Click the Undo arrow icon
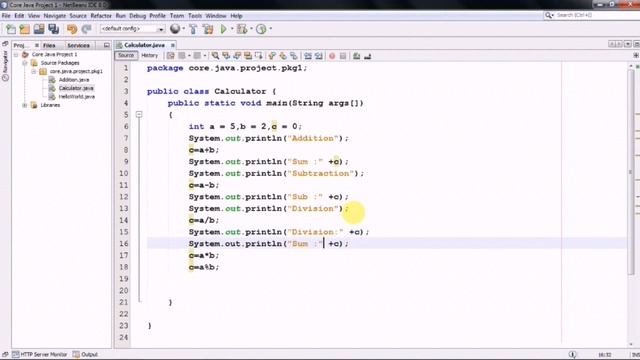Image resolution: width=640 pixels, height=360 pixels. click(x=72, y=29)
